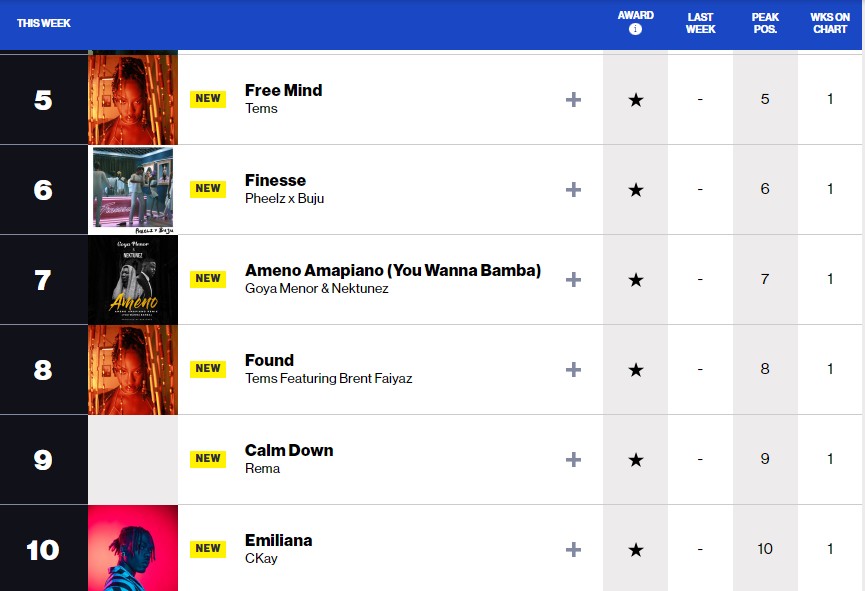Screen dimensions: 865x591
Task: Click the Peak Pos. column header
Action: click(765, 23)
